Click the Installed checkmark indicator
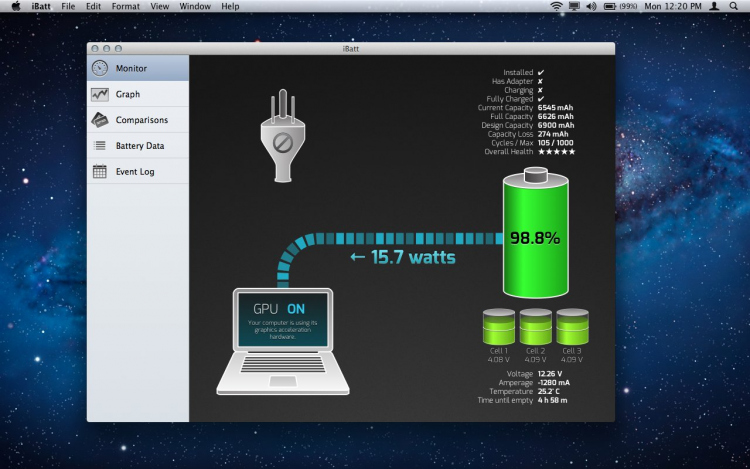Viewport: 750px width, 469px height. click(540, 72)
